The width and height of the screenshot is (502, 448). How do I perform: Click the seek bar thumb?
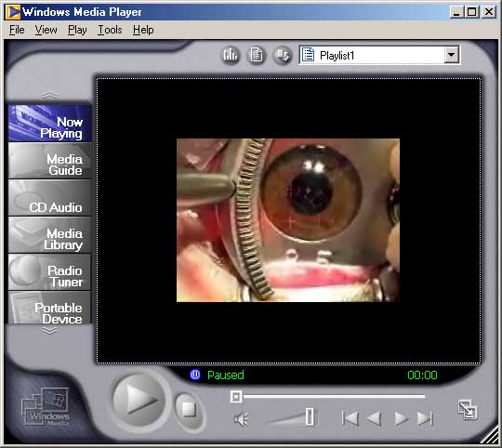click(x=236, y=397)
